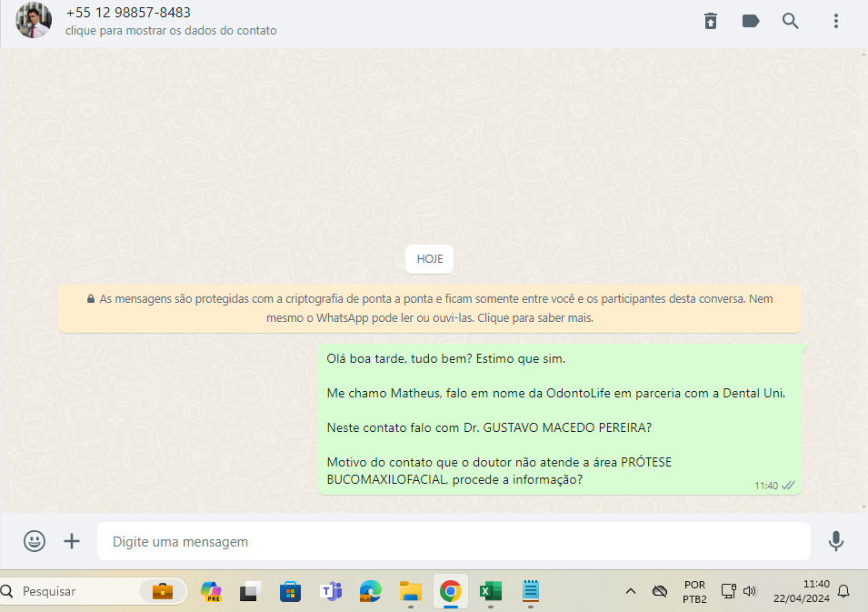Open Notepad from taskbar
The width and height of the screenshot is (868, 612).
(530, 590)
